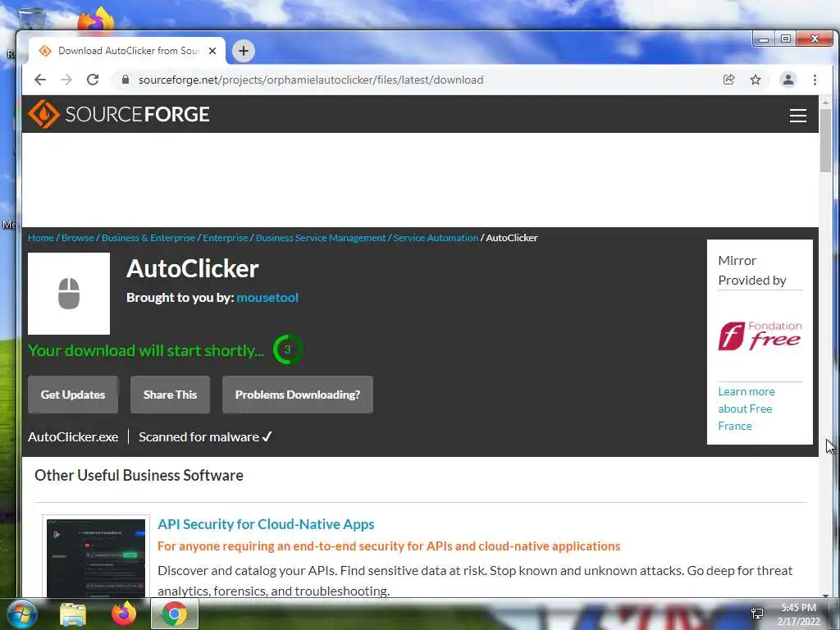Open the Chrome profile avatar icon
840x630 pixels.
point(788,80)
